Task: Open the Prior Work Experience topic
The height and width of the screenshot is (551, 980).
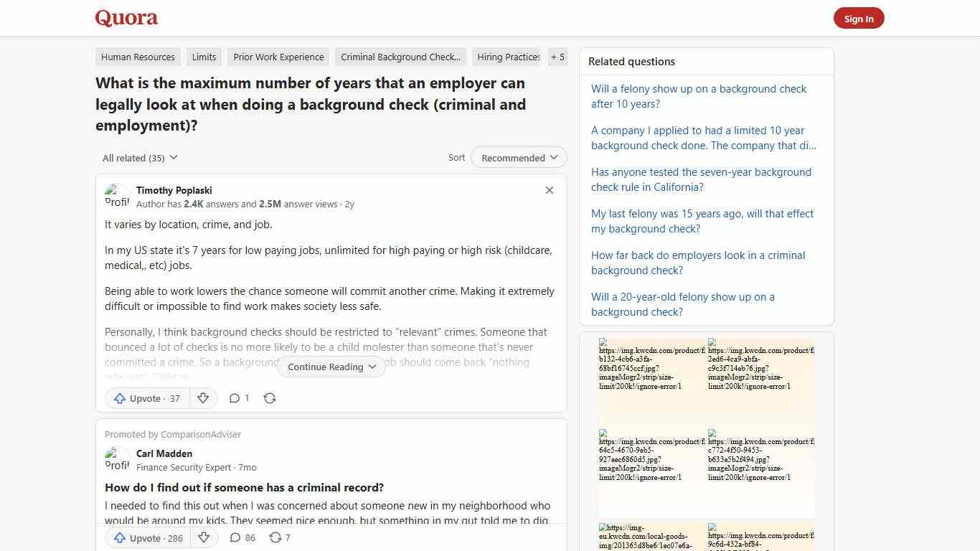Action: coord(278,57)
